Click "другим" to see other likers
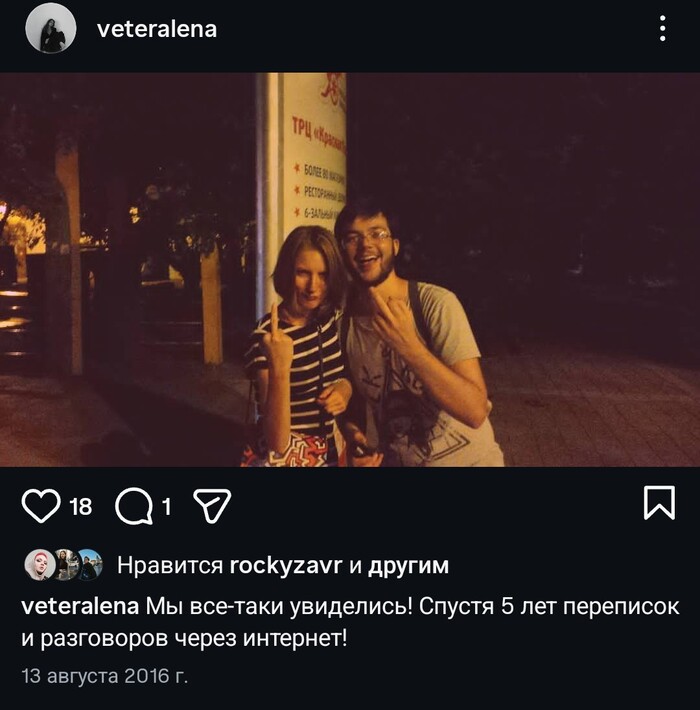This screenshot has width=700, height=710. click(408, 566)
